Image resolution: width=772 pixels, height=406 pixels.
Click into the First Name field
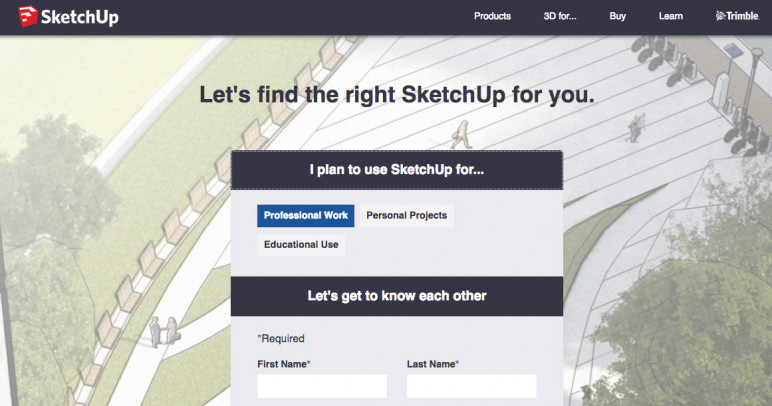[x=322, y=386]
